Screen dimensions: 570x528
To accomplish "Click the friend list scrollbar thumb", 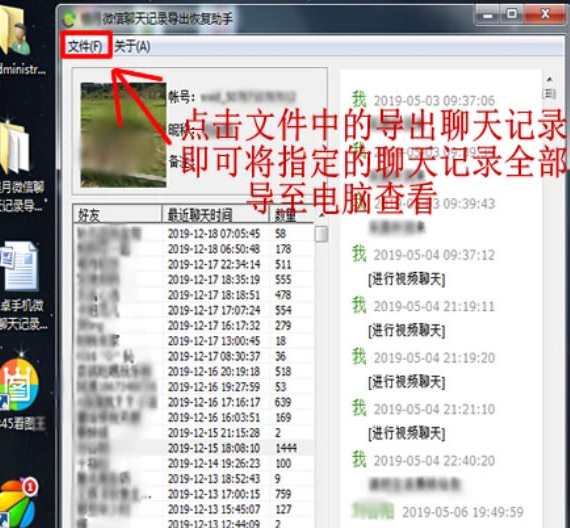I will point(321,234).
